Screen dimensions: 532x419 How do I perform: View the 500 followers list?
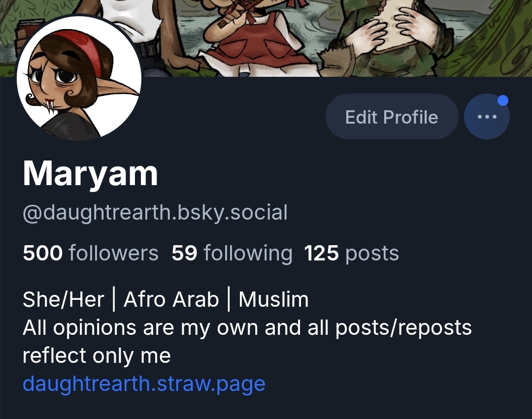[91, 253]
